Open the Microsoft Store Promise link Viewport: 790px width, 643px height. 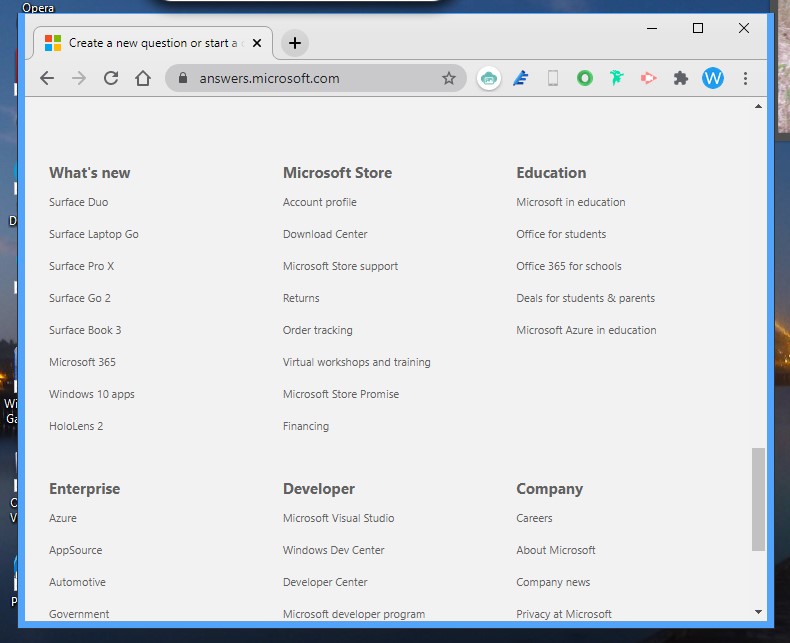pos(341,394)
